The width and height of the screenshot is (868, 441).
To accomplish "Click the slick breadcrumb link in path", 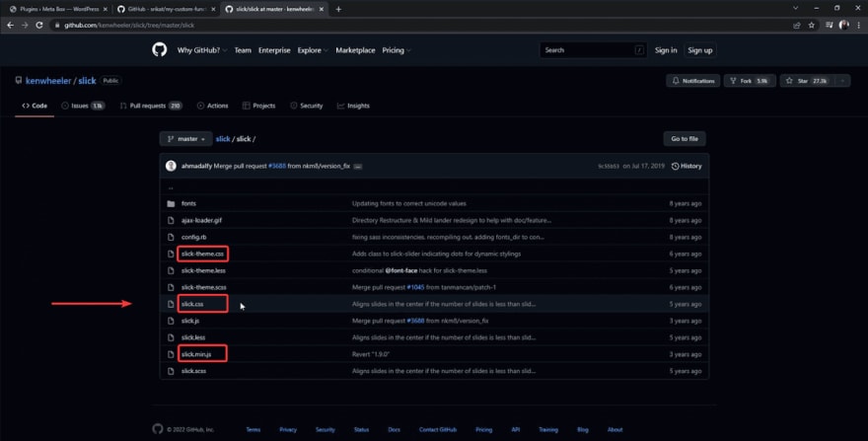I will click(223, 139).
